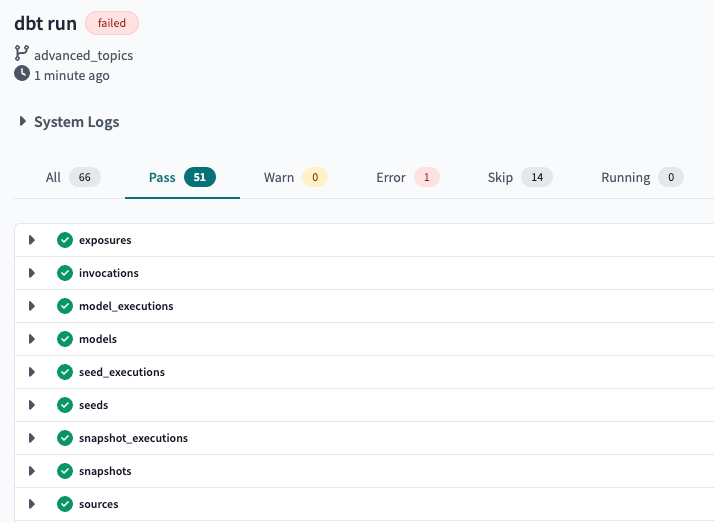Click the green check icon for models
Viewport: 714px width, 523px height.
(x=65, y=339)
